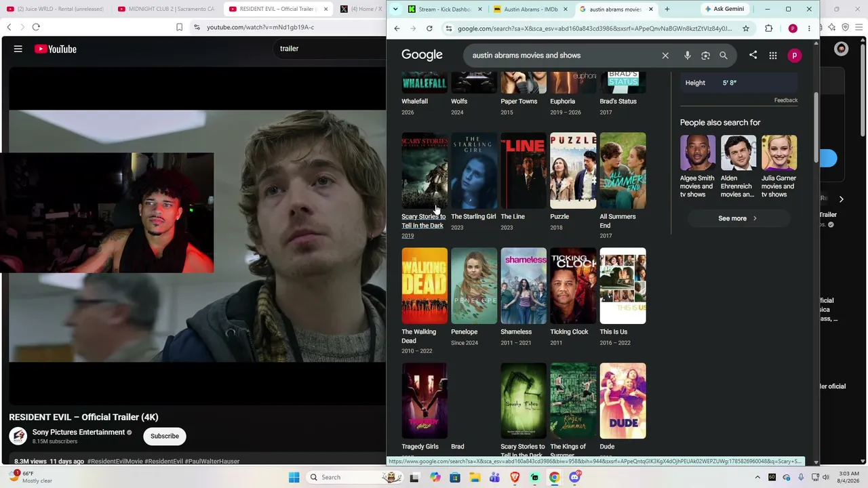Open the Windows Start menu
Image resolution: width=868 pixels, height=488 pixels.
[x=294, y=477]
